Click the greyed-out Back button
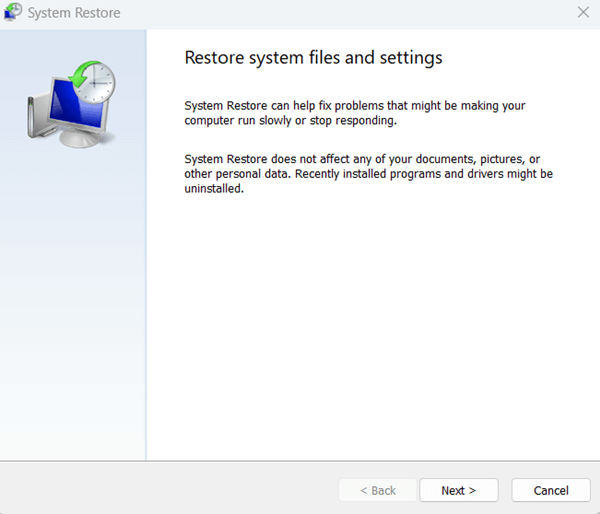Viewport: 600px width, 514px height. coord(377,490)
